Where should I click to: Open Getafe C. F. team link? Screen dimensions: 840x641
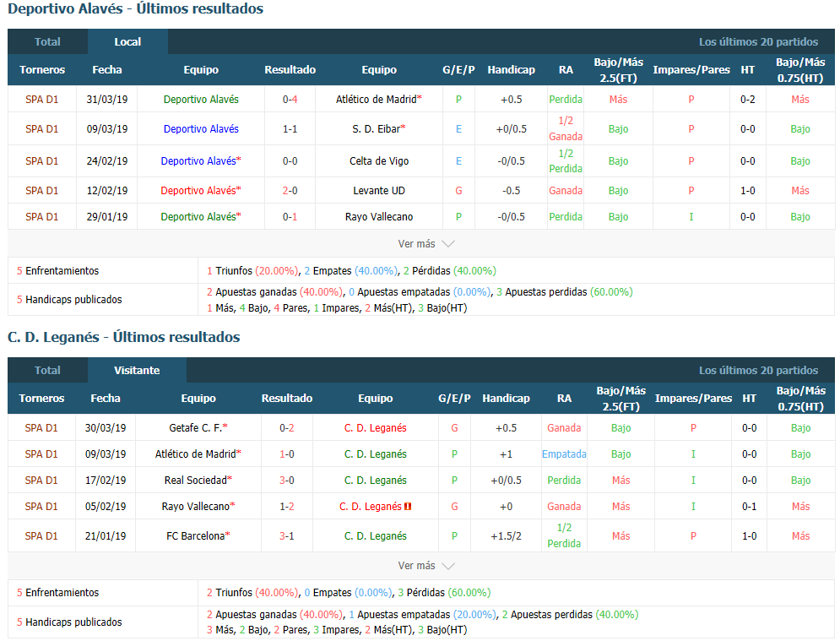point(196,427)
